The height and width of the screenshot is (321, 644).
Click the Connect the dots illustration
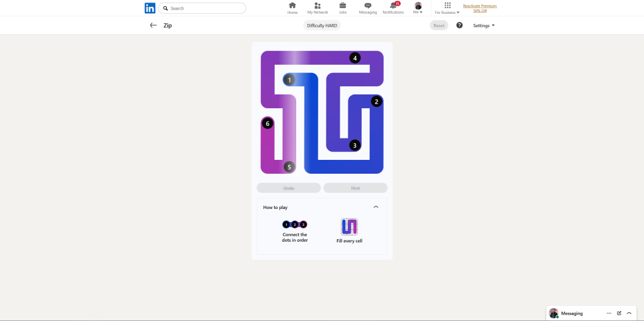point(295,225)
